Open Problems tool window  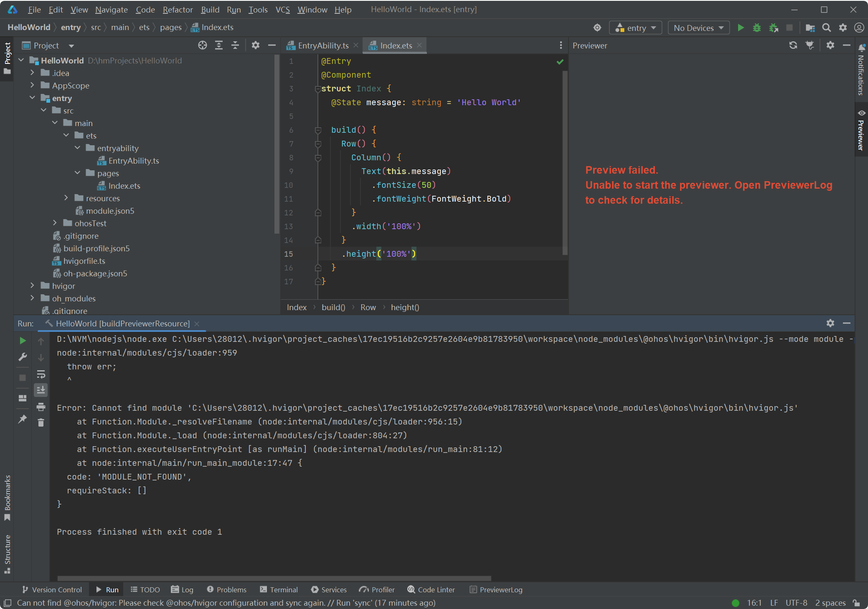[x=226, y=590]
